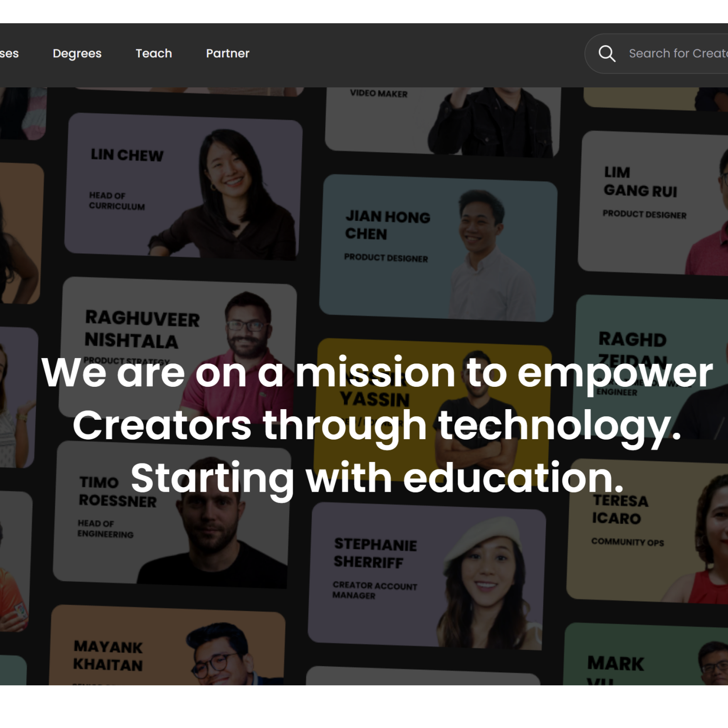Click the mission statement headline text

pos(377,425)
